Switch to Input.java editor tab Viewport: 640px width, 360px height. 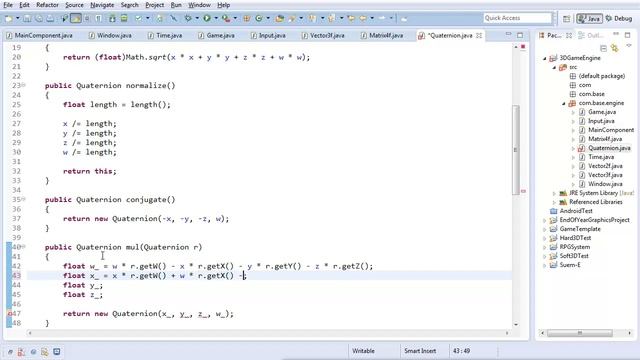coord(268,36)
